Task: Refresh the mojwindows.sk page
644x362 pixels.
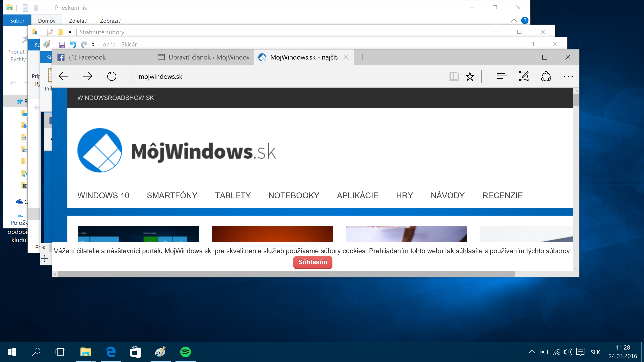Action: click(111, 76)
